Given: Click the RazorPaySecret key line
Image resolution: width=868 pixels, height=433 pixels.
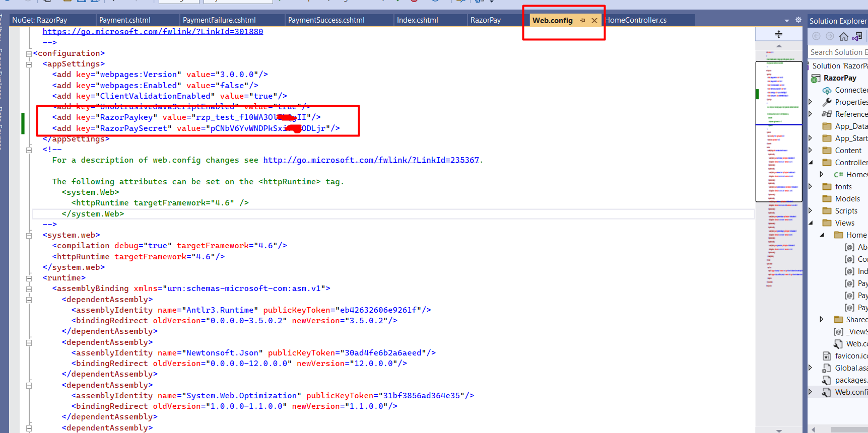Looking at the screenshot, I should (x=196, y=128).
